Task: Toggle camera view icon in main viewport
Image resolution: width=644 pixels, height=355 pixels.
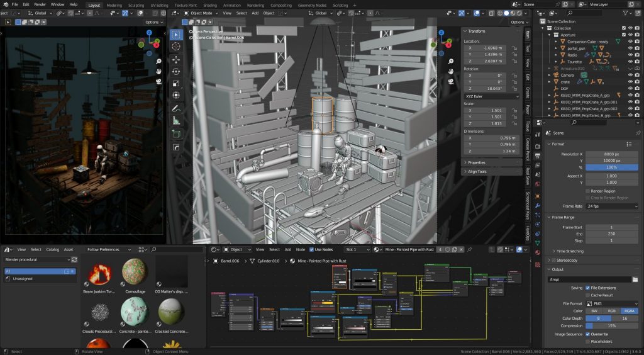Action: (451, 81)
